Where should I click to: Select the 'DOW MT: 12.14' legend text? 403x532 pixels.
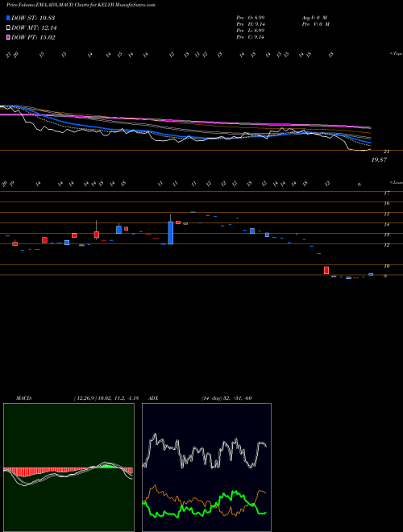[34, 28]
